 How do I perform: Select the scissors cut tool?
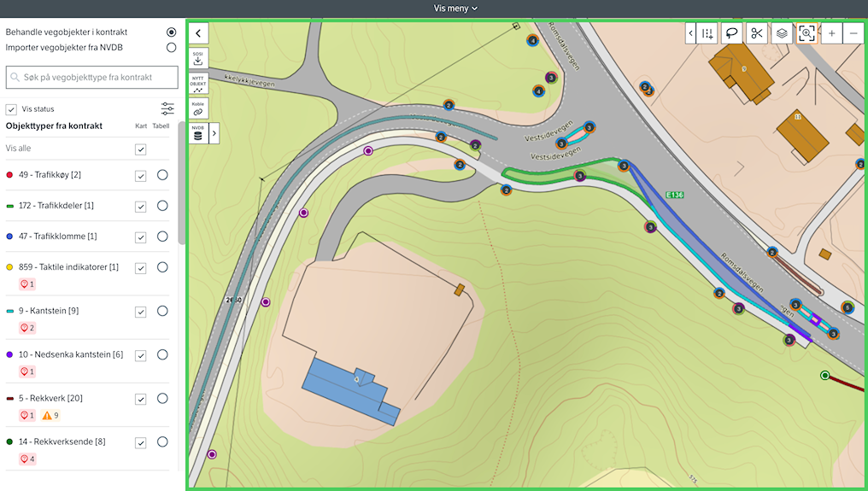pos(756,33)
